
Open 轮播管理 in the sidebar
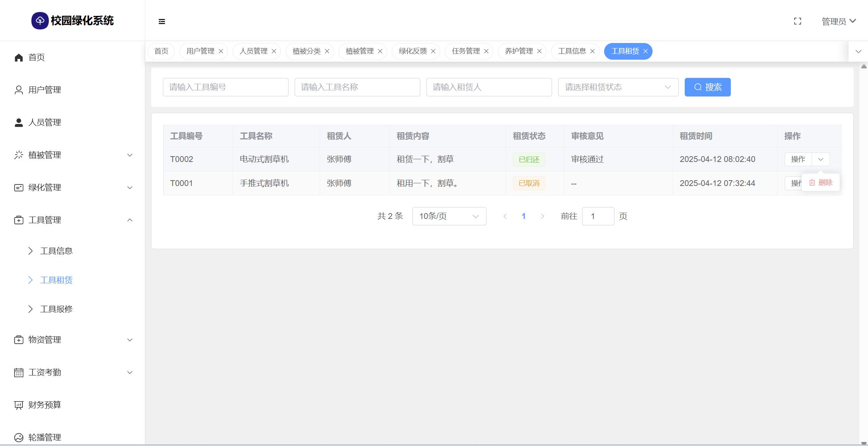(x=45, y=437)
